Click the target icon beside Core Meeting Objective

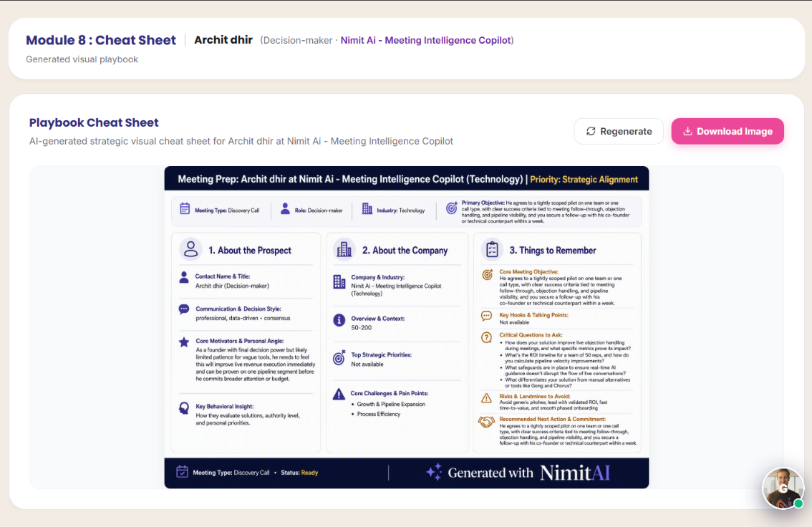click(x=488, y=275)
